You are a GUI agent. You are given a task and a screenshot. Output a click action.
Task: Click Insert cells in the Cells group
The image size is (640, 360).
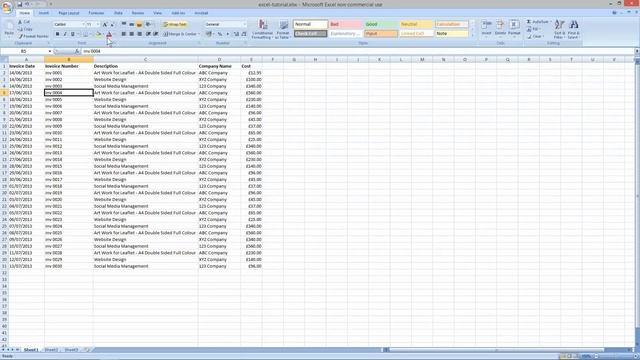(x=487, y=28)
